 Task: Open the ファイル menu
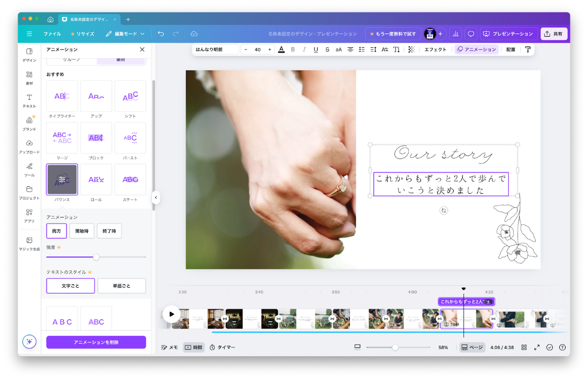click(52, 34)
